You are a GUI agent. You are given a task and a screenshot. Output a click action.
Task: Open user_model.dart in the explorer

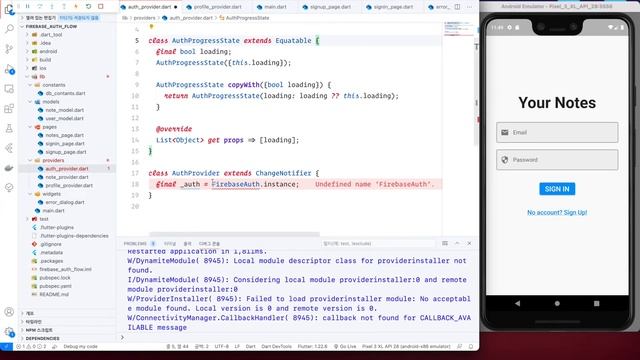(64, 118)
